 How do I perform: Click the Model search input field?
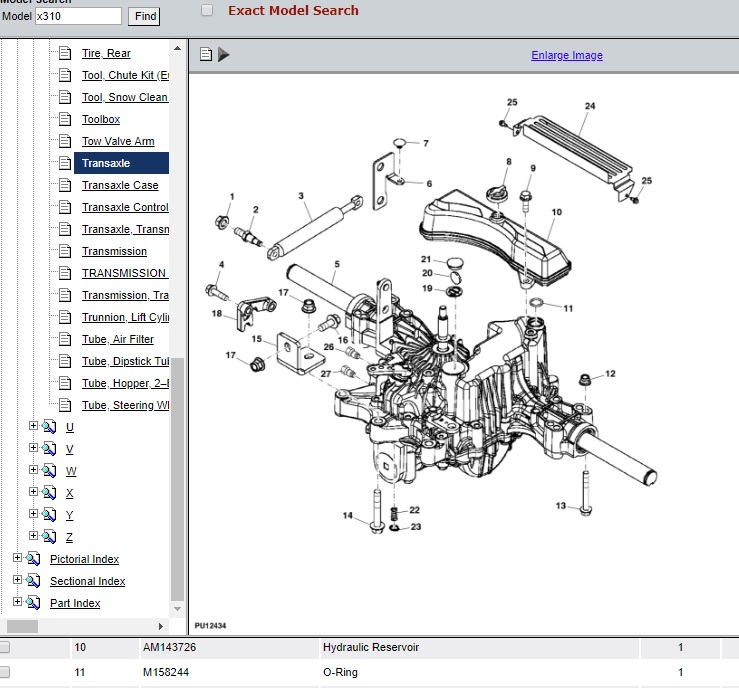point(78,16)
